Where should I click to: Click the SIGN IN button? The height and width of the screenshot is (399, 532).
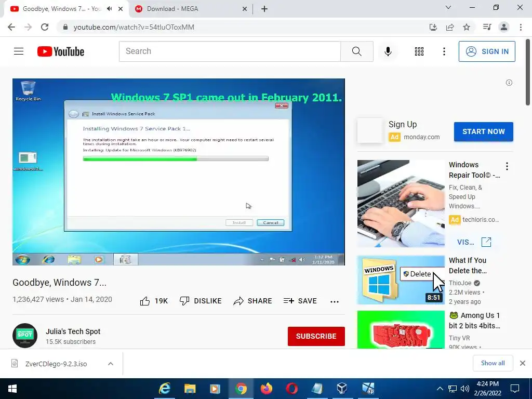coord(487,51)
